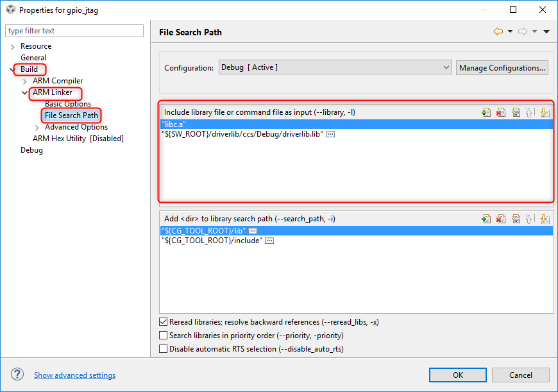Expand the Resource tree node
This screenshot has height=392, width=558.
13,46
